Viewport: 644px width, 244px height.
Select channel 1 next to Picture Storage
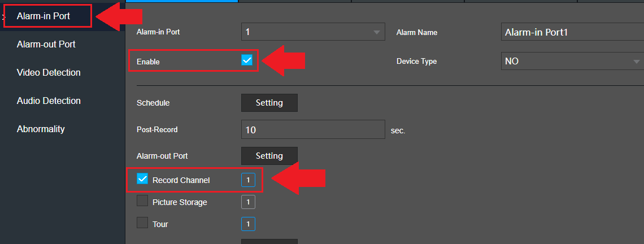(x=248, y=202)
